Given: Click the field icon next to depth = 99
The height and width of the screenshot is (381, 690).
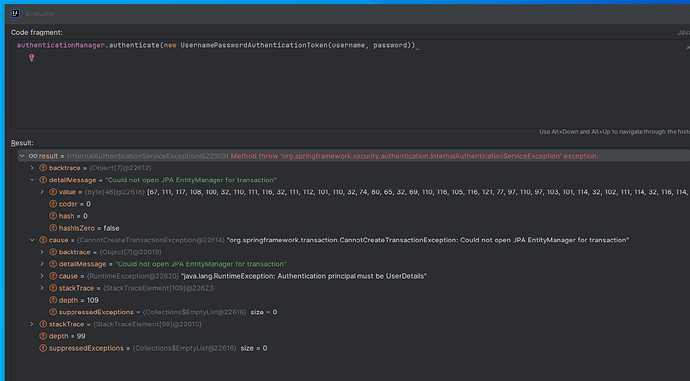Looking at the screenshot, I should pyautogui.click(x=43, y=336).
